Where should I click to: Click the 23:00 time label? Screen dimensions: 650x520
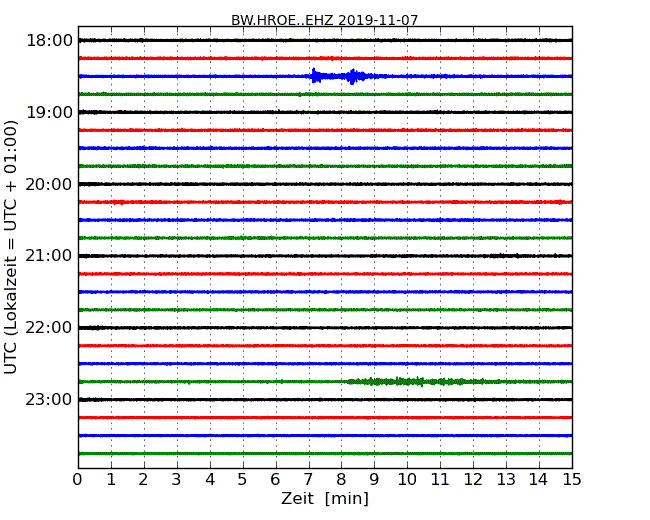pos(49,400)
